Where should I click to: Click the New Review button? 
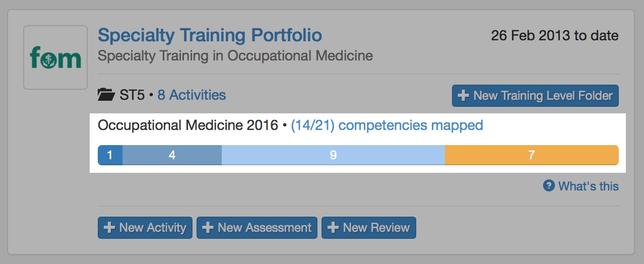pos(369,228)
